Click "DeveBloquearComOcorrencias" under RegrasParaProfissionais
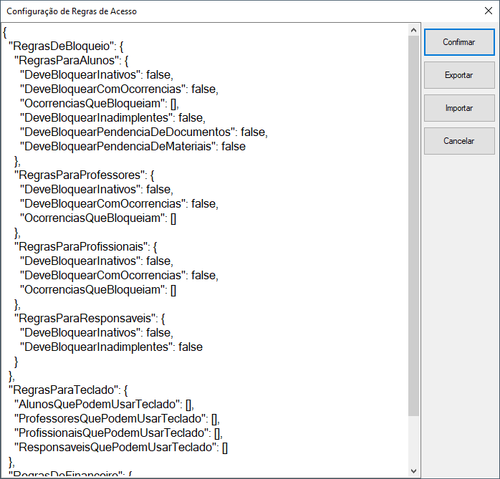 [x=119, y=275]
